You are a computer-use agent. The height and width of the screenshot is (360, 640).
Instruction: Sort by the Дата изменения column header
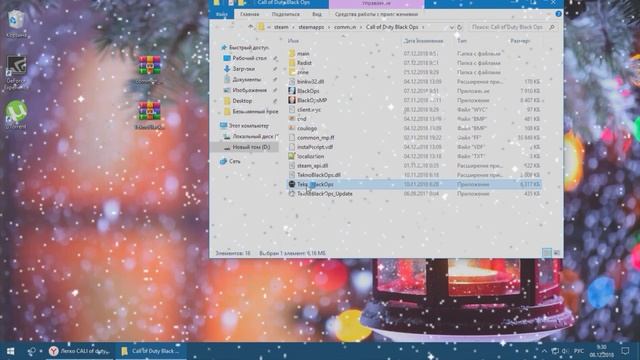tap(423, 41)
